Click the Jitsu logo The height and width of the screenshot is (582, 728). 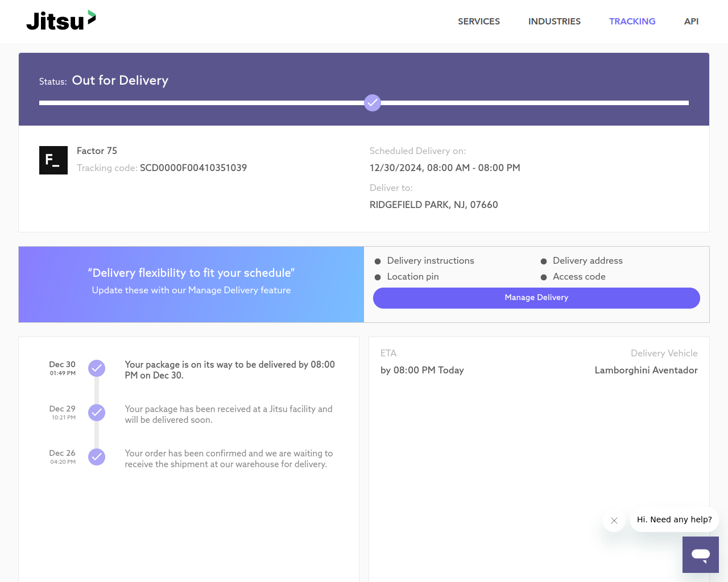pyautogui.click(x=61, y=20)
